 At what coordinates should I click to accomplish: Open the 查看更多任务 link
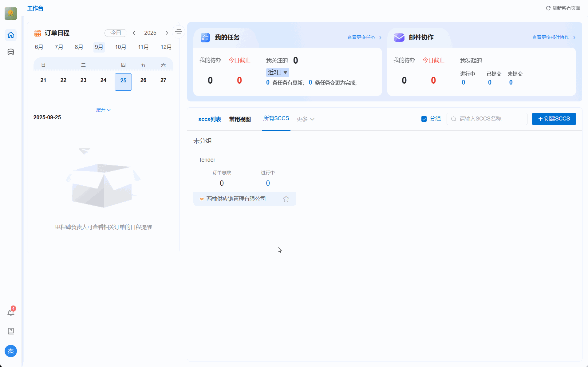click(364, 37)
